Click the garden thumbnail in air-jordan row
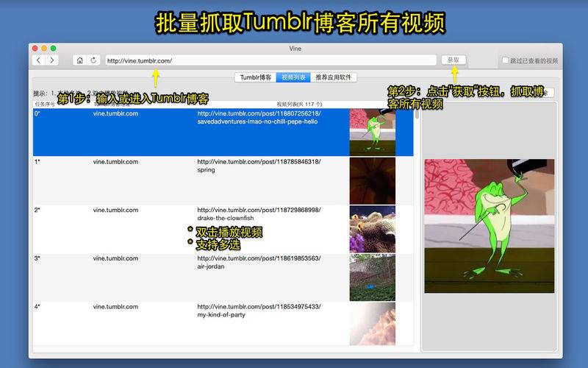The height and width of the screenshot is (368, 588). [x=373, y=277]
